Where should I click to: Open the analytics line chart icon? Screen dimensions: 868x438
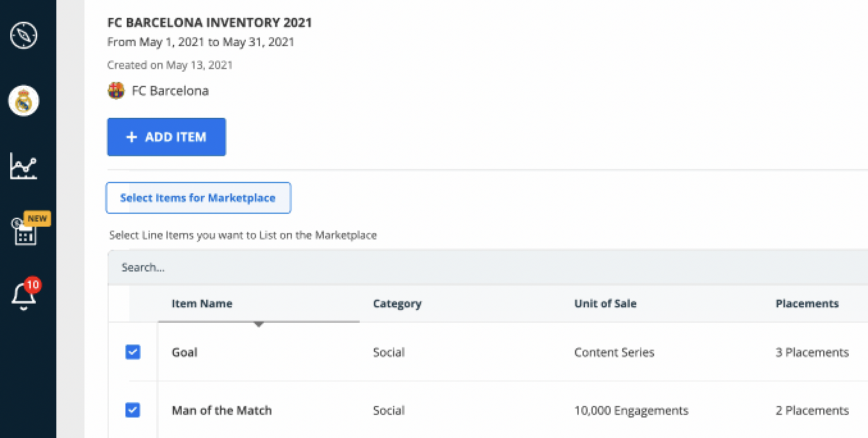[x=24, y=166]
